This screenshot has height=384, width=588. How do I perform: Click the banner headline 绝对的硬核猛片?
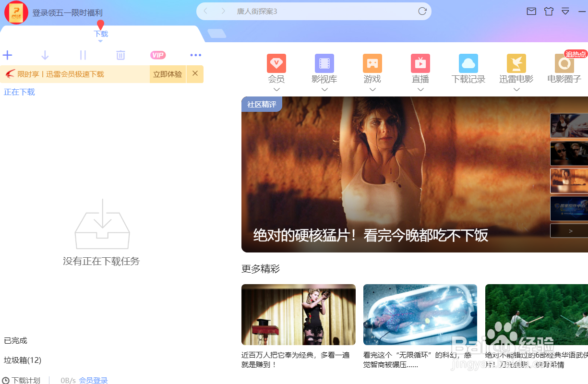coord(371,235)
